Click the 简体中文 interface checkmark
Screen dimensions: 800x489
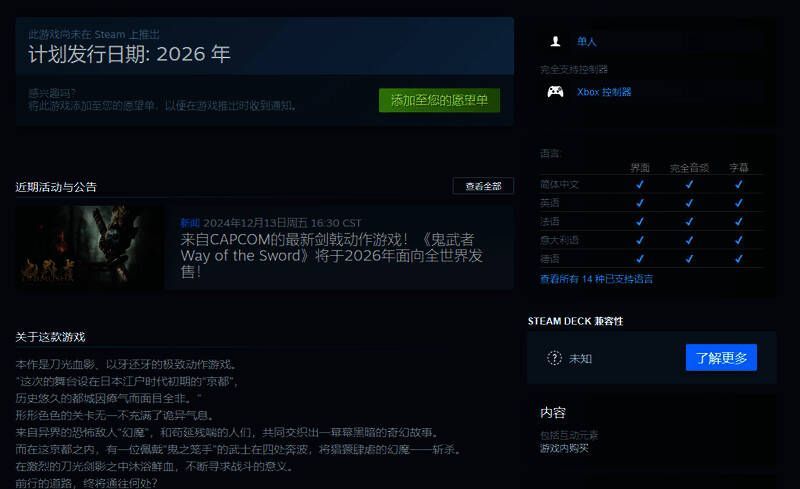coord(639,184)
